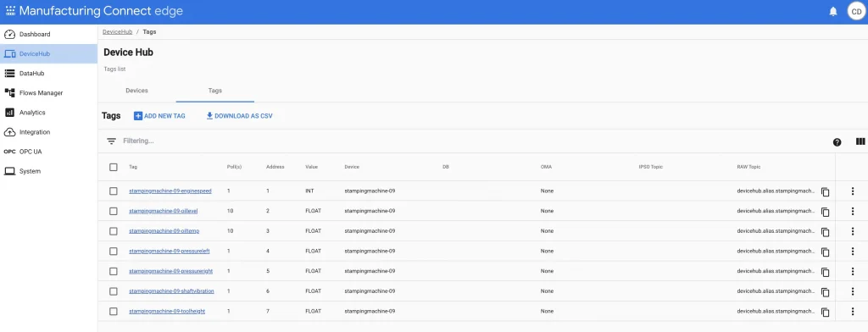Image resolution: width=868 pixels, height=332 pixels.
Task: Toggle the select-all tags header checkbox
Action: (x=114, y=167)
